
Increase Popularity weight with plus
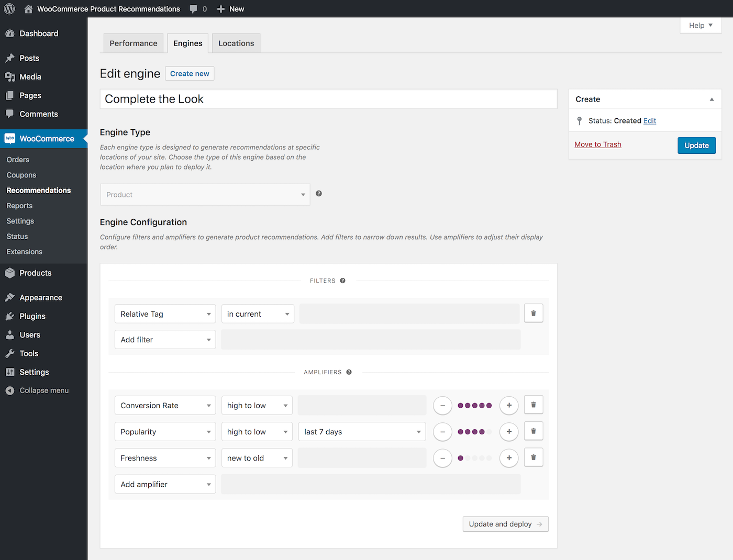pos(509,432)
